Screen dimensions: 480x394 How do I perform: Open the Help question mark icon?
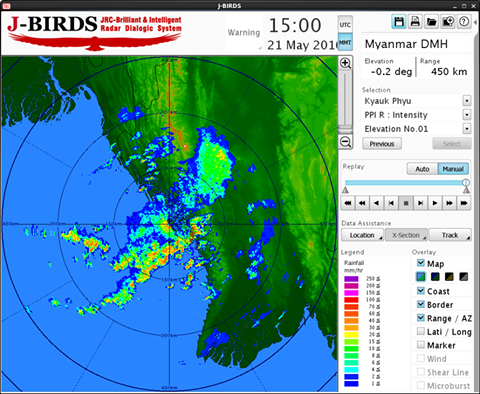[x=464, y=22]
